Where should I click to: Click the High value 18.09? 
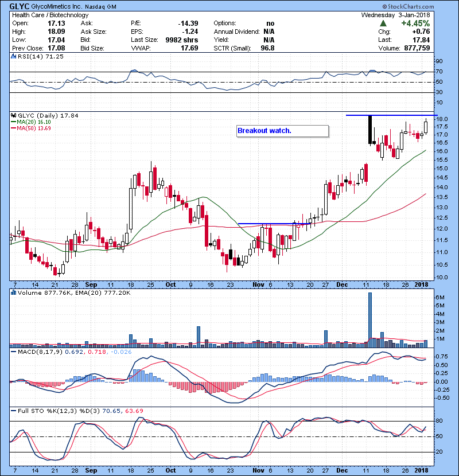pyautogui.click(x=56, y=32)
